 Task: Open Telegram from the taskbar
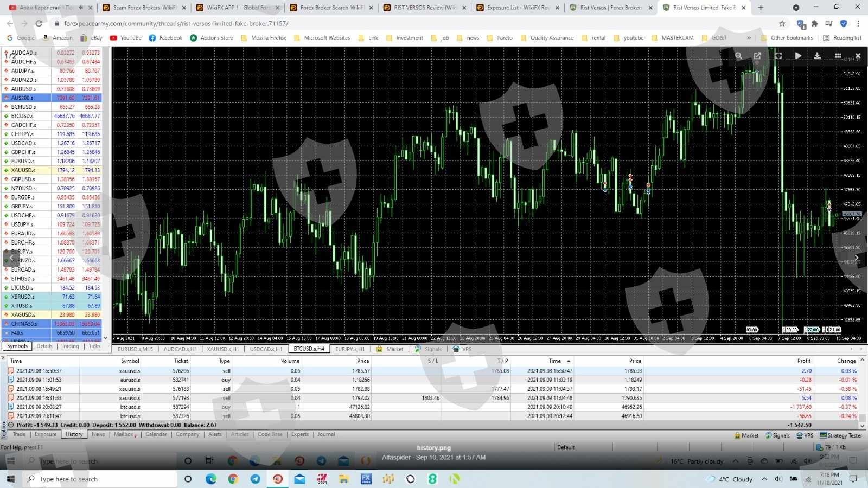pos(255,479)
